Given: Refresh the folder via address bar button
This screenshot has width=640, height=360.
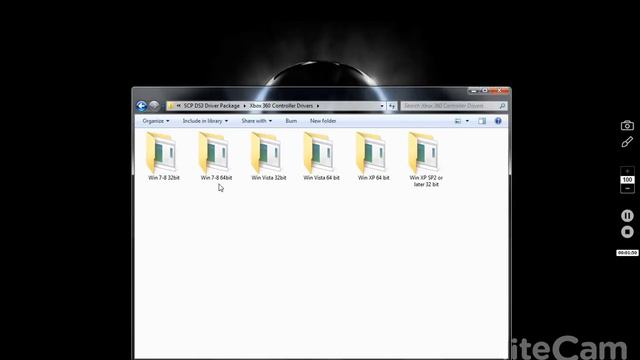Looking at the screenshot, I should (x=392, y=106).
